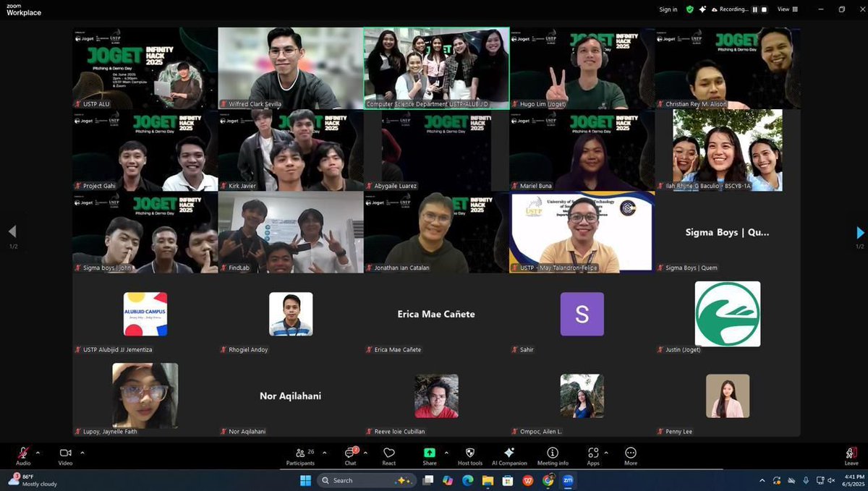
Task: Open Microsoft Edge from taskbar
Action: 467,480
